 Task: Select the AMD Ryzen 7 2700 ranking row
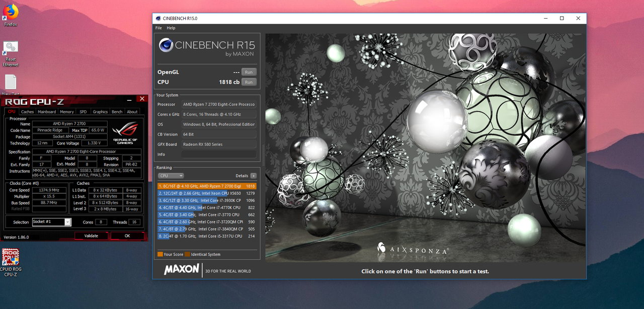click(x=207, y=186)
